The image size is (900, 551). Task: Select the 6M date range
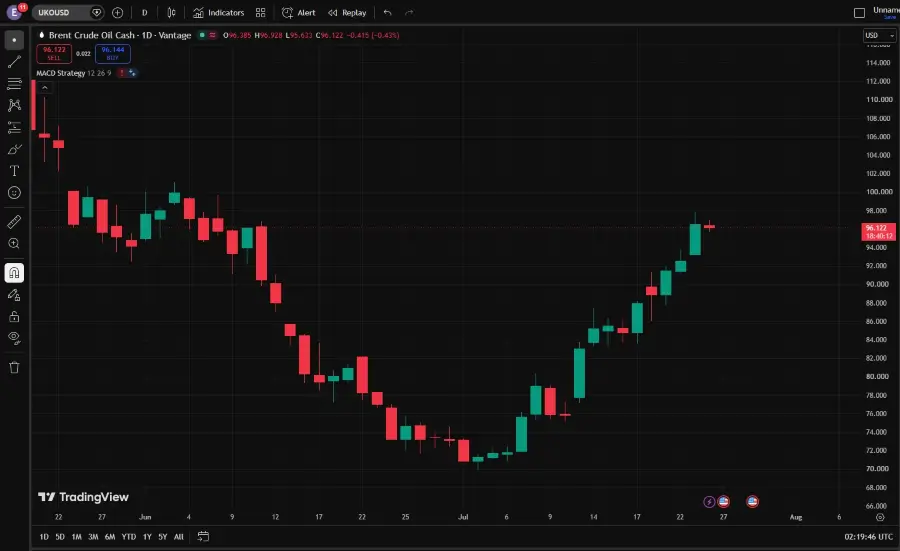point(110,537)
